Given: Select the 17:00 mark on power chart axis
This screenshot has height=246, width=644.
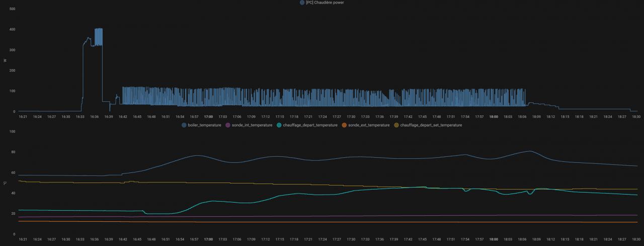Looking at the screenshot, I should 208,116.
